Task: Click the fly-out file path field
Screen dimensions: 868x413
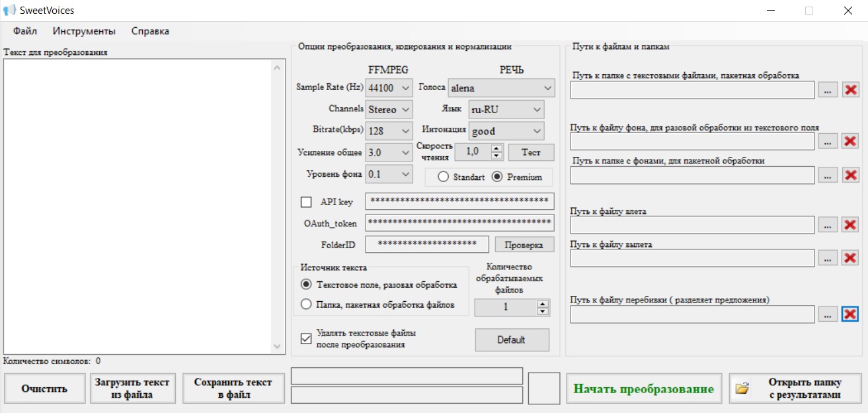Action: [693, 258]
